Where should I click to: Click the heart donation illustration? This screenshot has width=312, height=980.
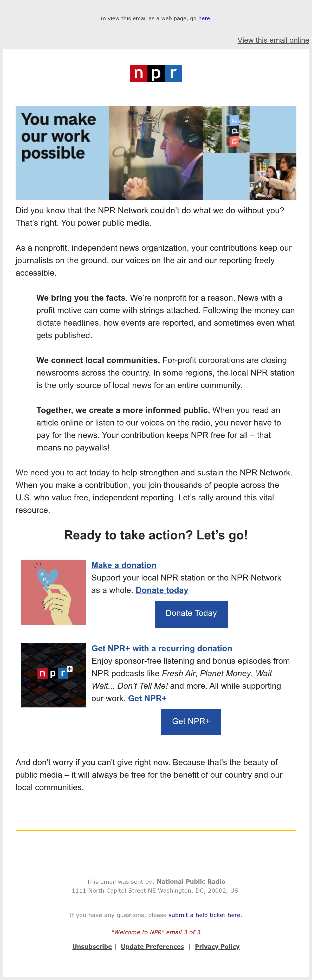(53, 592)
